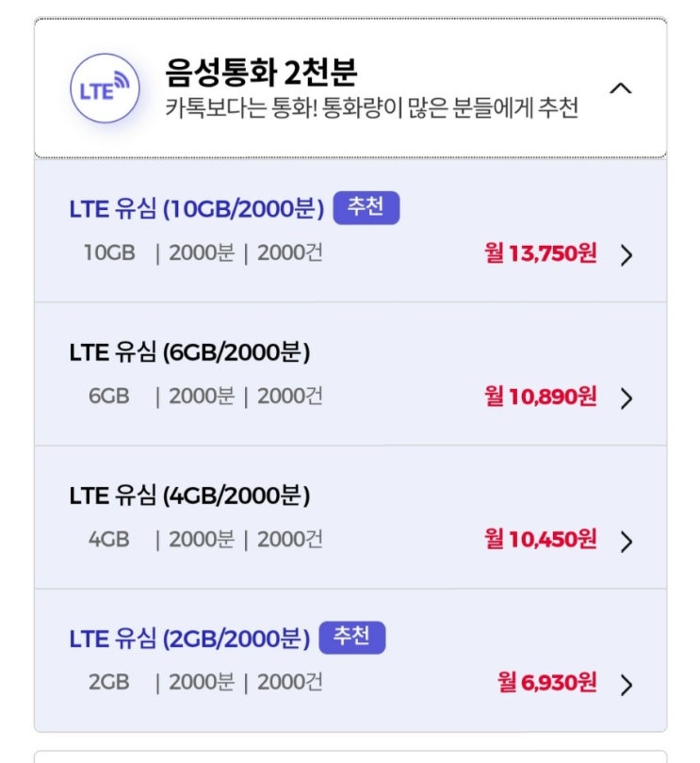This screenshot has width=700, height=763.
Task: Click 10GB data spec in first plan
Action: 109,254
